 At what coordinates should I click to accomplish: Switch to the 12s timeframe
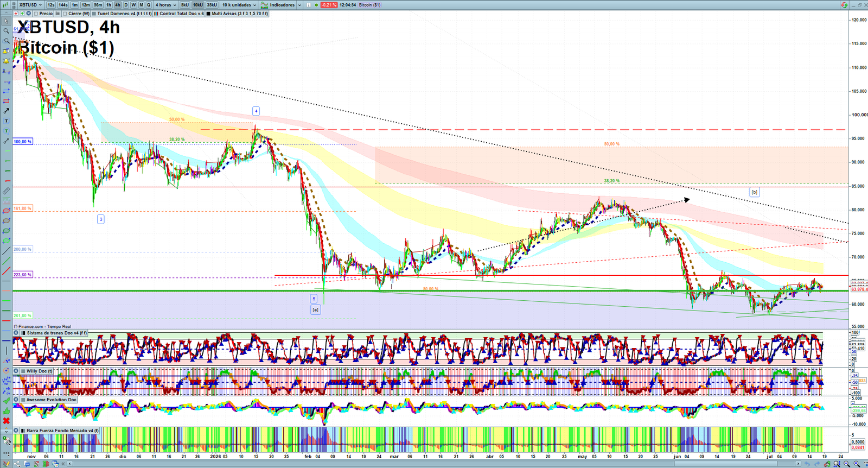(x=50, y=5)
